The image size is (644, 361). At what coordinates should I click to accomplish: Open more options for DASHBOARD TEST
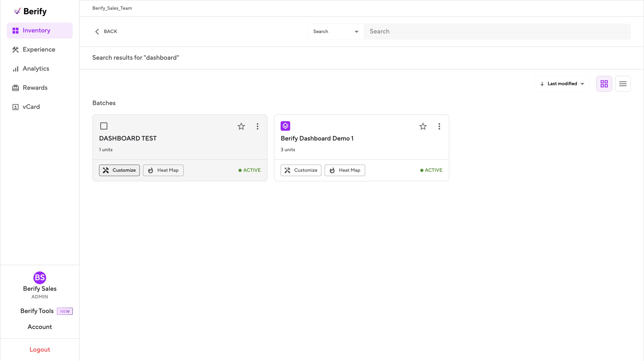pos(258,126)
